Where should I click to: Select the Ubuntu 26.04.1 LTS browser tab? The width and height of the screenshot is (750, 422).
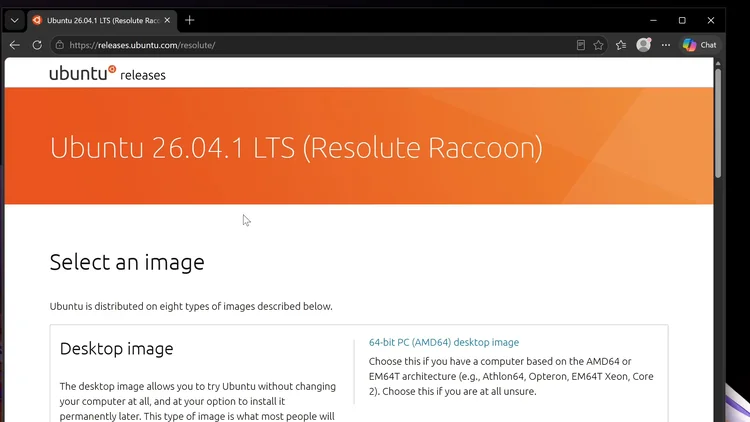tap(102, 21)
